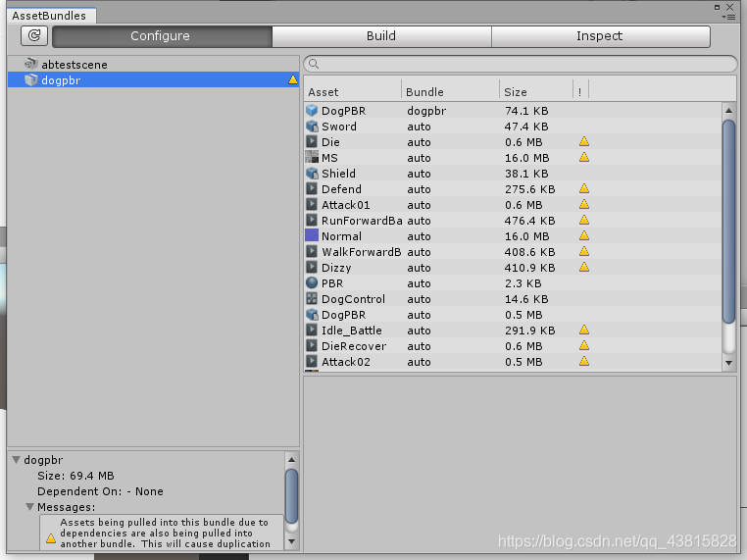
Task: Click the Attack02 animation icon
Action: coord(312,361)
